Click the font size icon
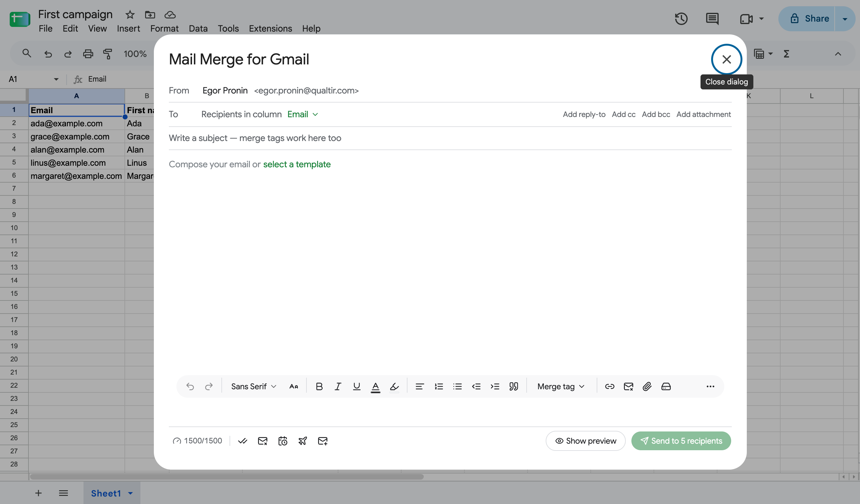Screen dimensions: 860x504 pos(293,386)
